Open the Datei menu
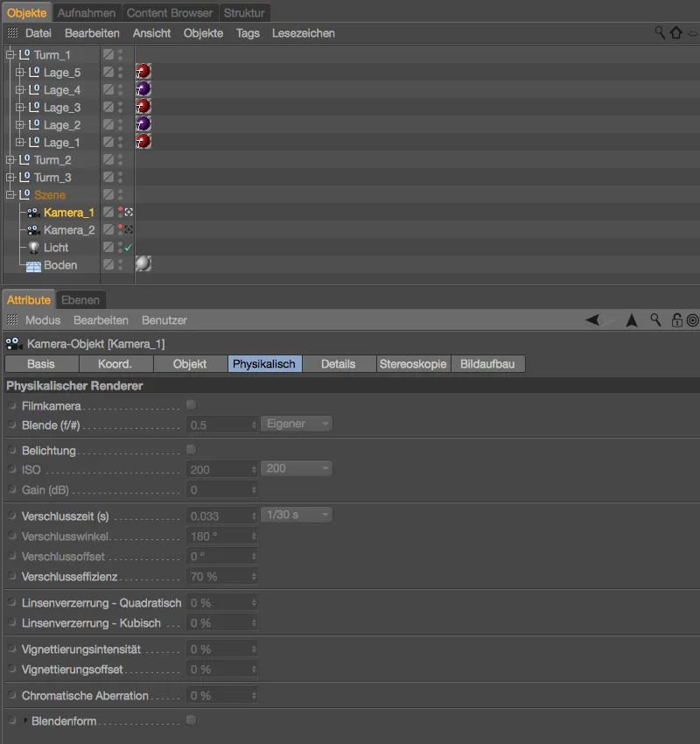Viewport: 700px width, 744px height. [38, 33]
